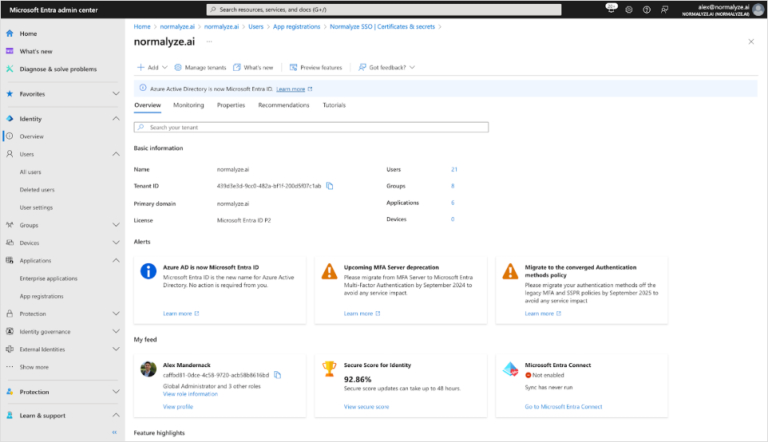Viewport: 768px width, 442px height.
Task: Collapse the Users section in sidebar
Action: [115, 154]
